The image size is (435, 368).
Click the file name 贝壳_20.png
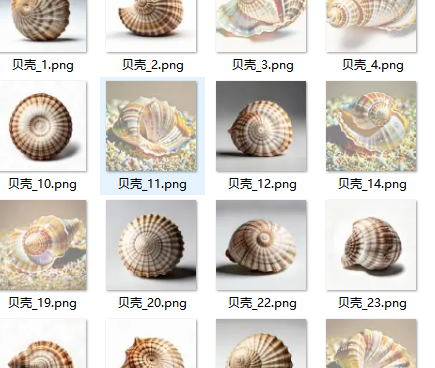point(152,303)
